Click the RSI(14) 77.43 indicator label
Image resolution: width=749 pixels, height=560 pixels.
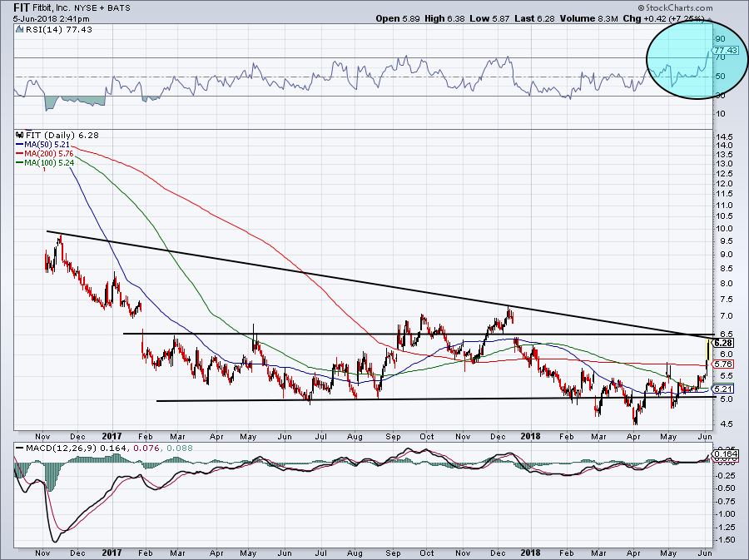(46, 29)
